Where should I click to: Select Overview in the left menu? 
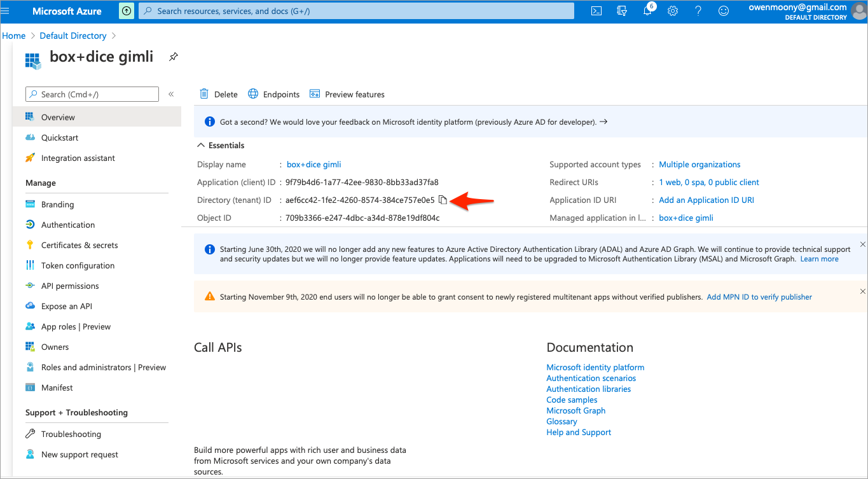pos(97,117)
